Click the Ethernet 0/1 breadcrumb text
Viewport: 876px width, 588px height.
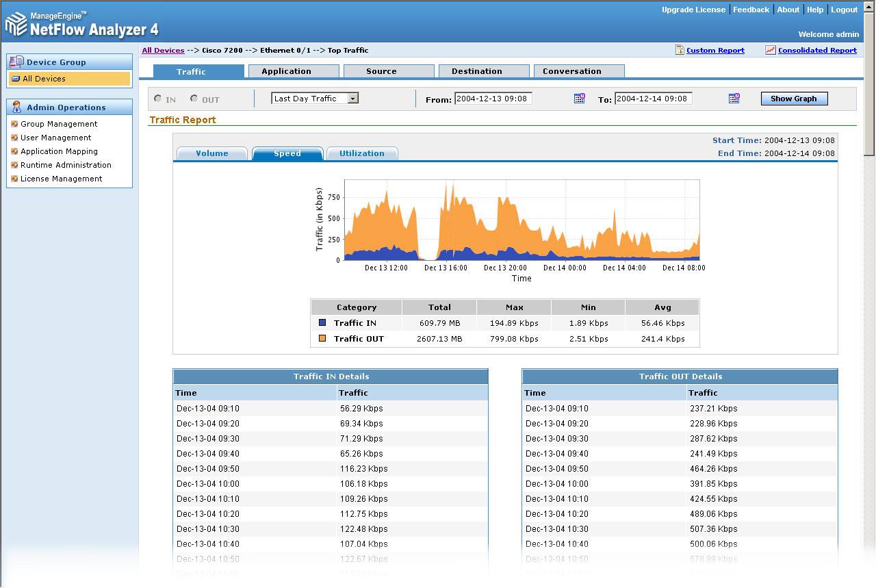click(285, 50)
